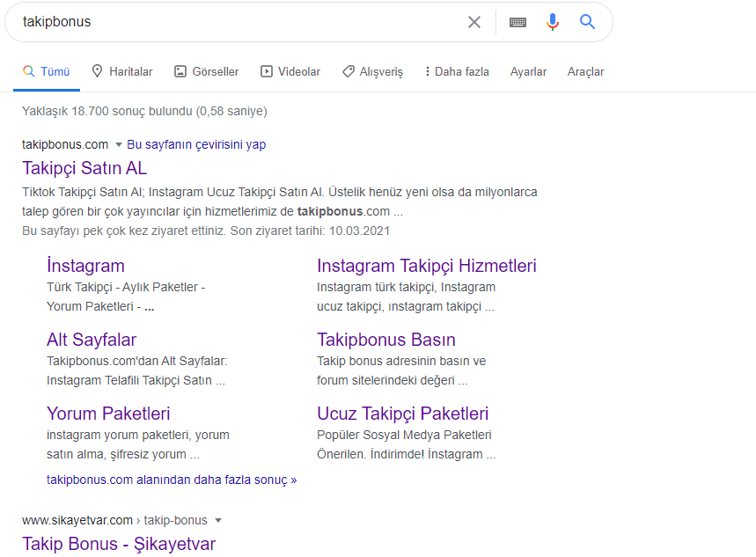Viewport: 756px width, 557px height.
Task: Click the Son ziyaret tarihi: 10.03.2021 note
Action: pos(310,231)
